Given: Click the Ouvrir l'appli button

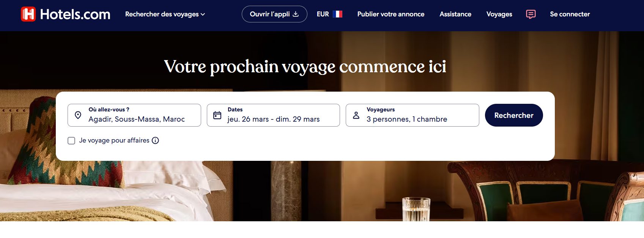Looking at the screenshot, I should coord(274,14).
